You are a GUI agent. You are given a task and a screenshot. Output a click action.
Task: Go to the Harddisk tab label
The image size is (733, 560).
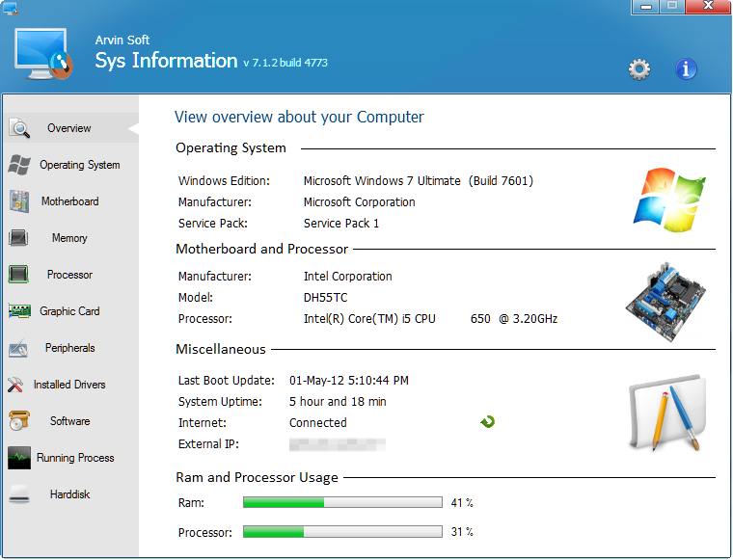click(x=69, y=494)
